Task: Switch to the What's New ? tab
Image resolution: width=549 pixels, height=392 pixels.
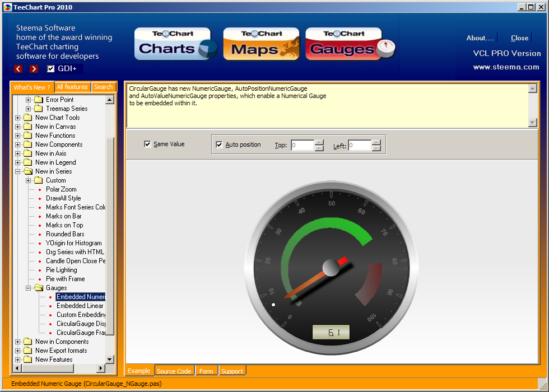Action: (32, 87)
